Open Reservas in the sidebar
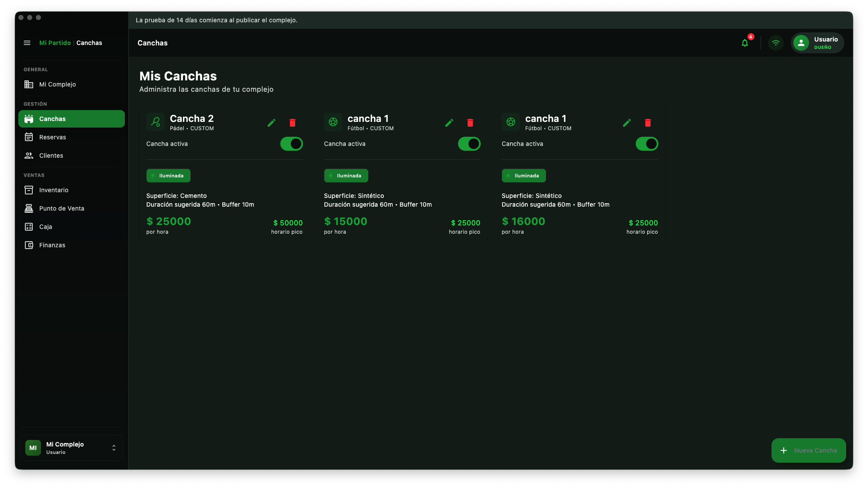This screenshot has height=488, width=868. pos(52,137)
